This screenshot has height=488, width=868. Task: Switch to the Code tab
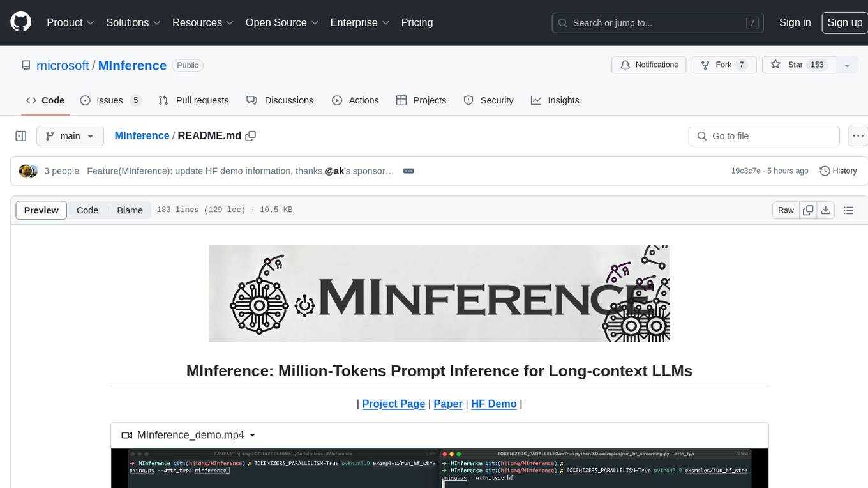45,100
